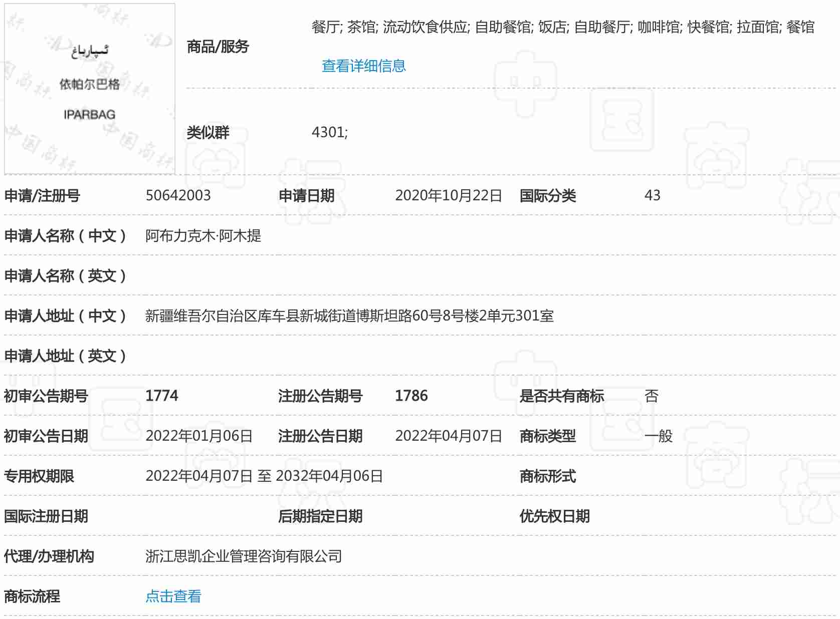The image size is (840, 619).
Task: Click applicant name 阿布力克木·阿木提
Action: click(203, 235)
